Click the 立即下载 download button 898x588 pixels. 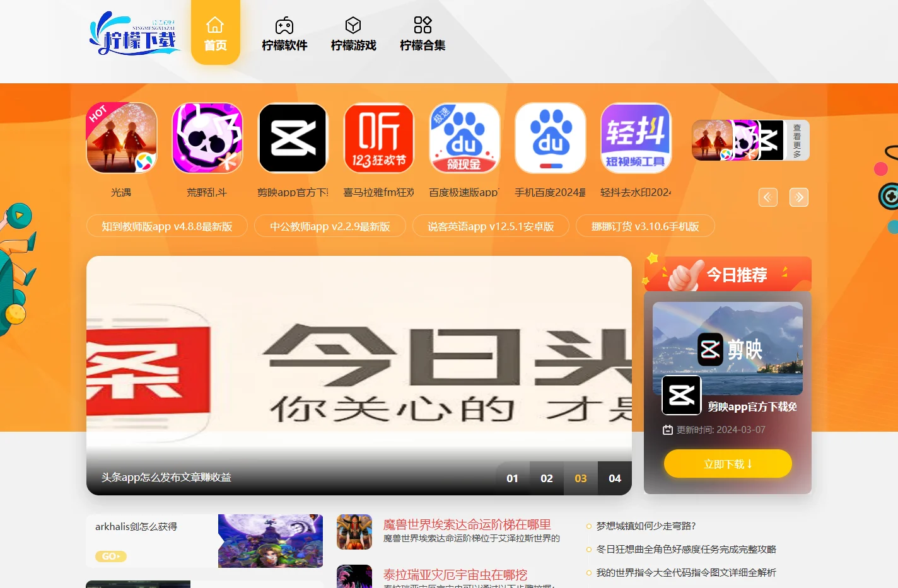pyautogui.click(x=728, y=464)
